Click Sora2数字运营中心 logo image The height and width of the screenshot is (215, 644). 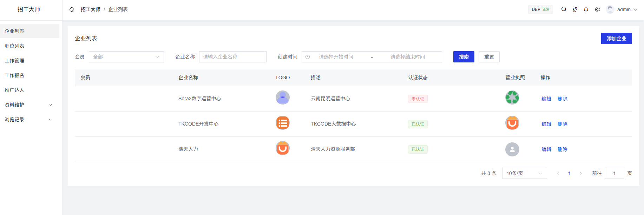[x=282, y=98]
